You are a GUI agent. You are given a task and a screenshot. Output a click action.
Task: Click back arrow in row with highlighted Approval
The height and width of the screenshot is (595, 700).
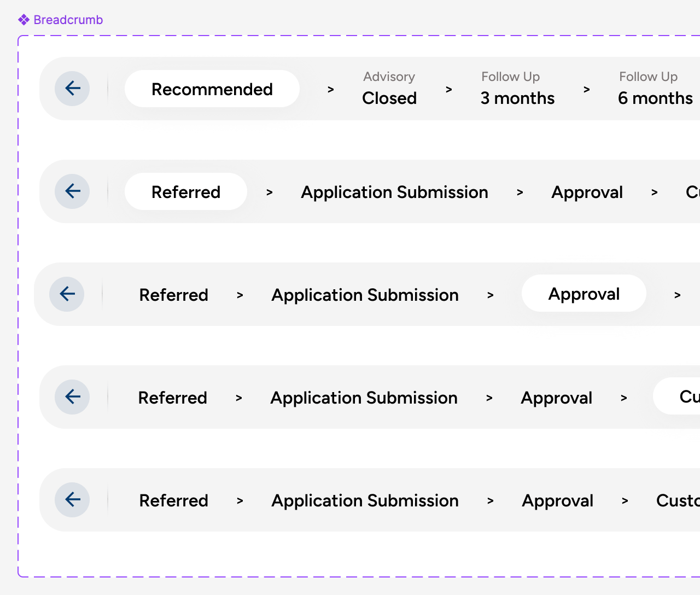67,294
